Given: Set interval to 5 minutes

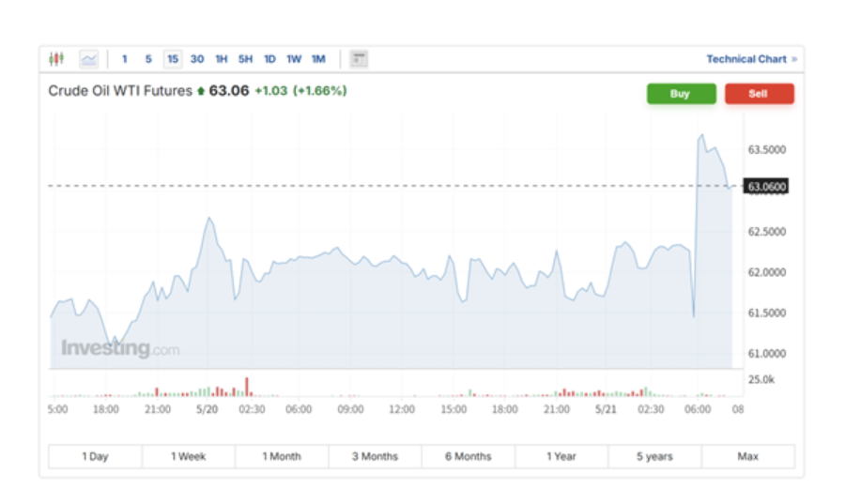Looking at the screenshot, I should [x=148, y=59].
